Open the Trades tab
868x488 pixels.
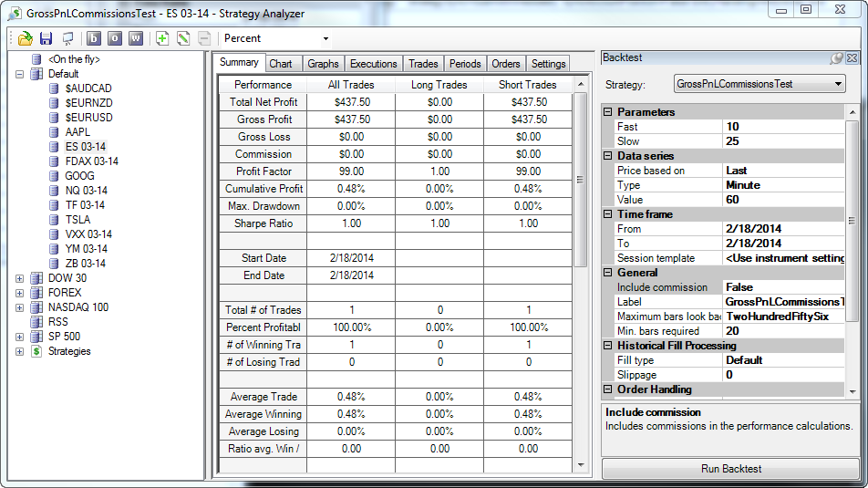click(x=423, y=64)
